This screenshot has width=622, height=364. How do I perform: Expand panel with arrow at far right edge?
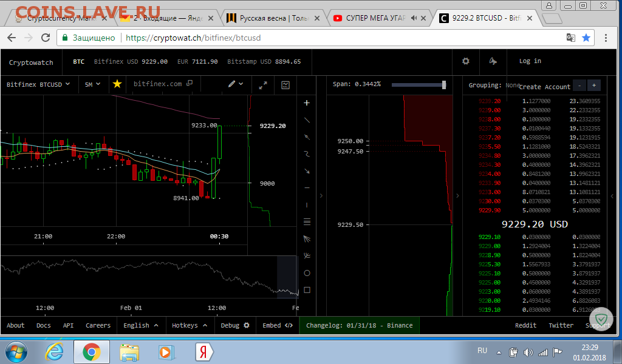[612, 196]
